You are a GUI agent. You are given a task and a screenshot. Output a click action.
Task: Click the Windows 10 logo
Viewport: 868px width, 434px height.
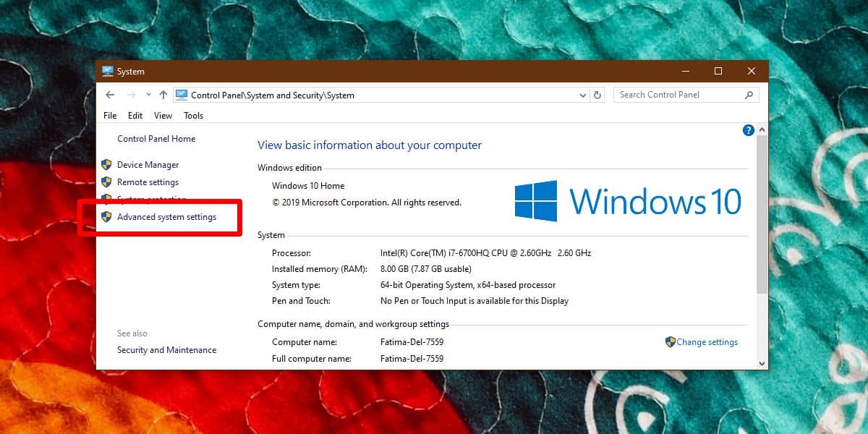(x=628, y=200)
